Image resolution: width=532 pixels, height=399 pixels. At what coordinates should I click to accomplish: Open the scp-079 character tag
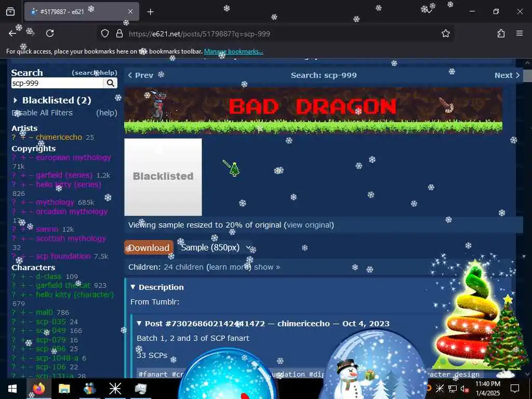click(x=51, y=339)
